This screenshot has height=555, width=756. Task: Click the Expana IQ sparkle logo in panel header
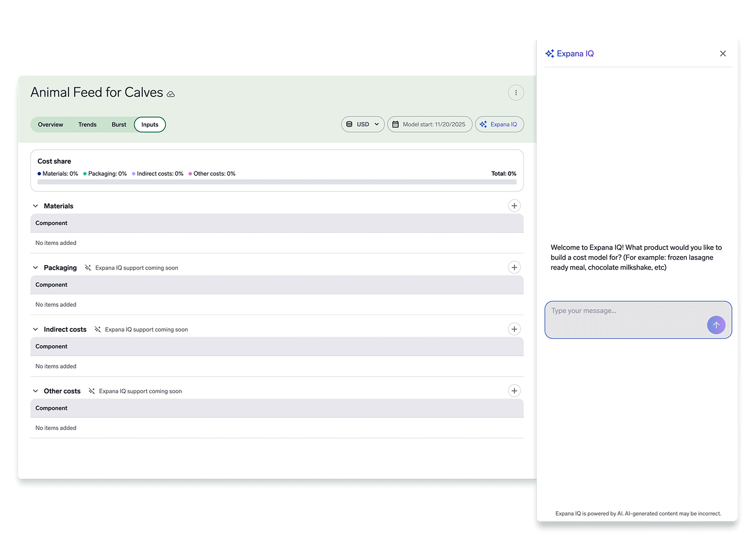tap(550, 53)
